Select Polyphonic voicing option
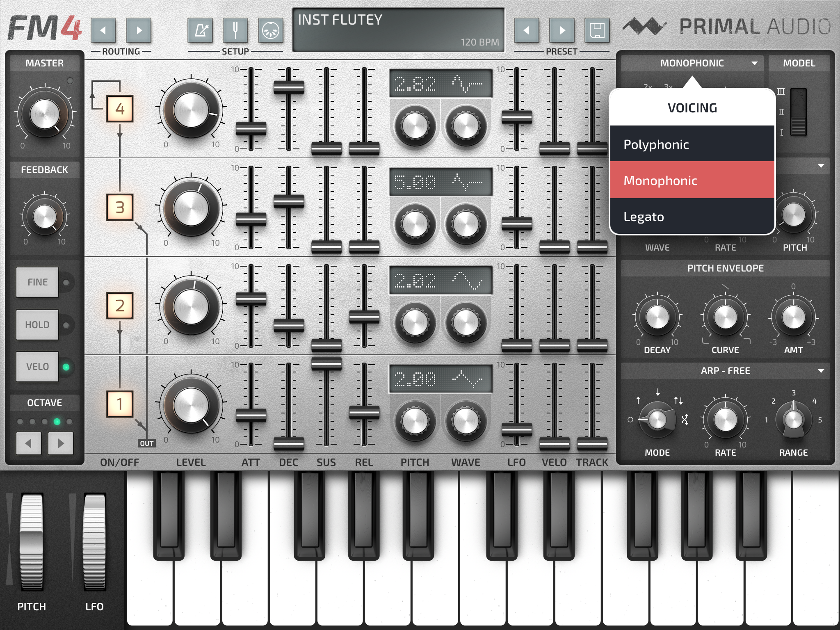The height and width of the screenshot is (630, 840). click(692, 144)
